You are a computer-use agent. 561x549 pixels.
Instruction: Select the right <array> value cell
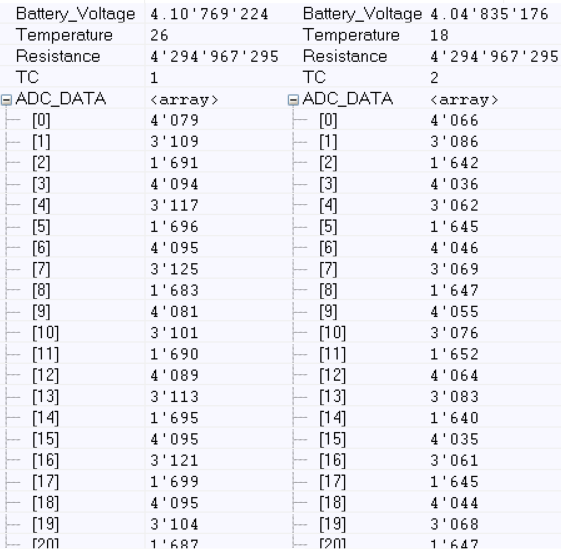pyautogui.click(x=464, y=100)
